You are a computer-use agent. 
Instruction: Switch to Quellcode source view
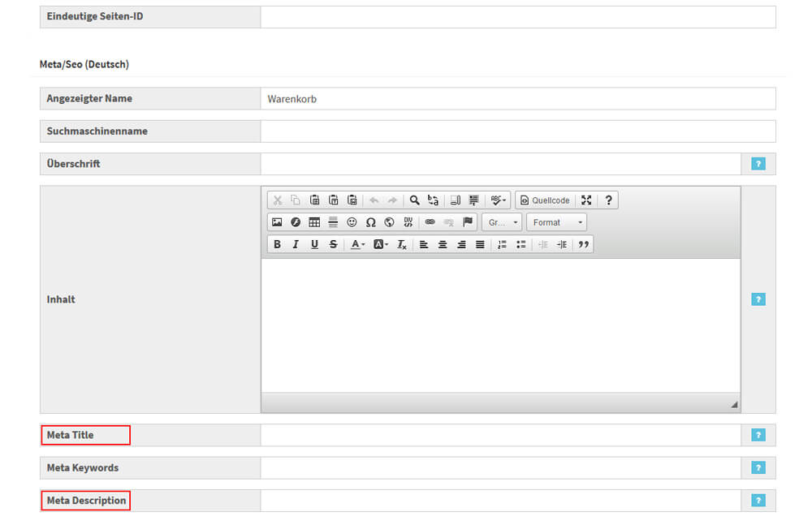pyautogui.click(x=545, y=200)
